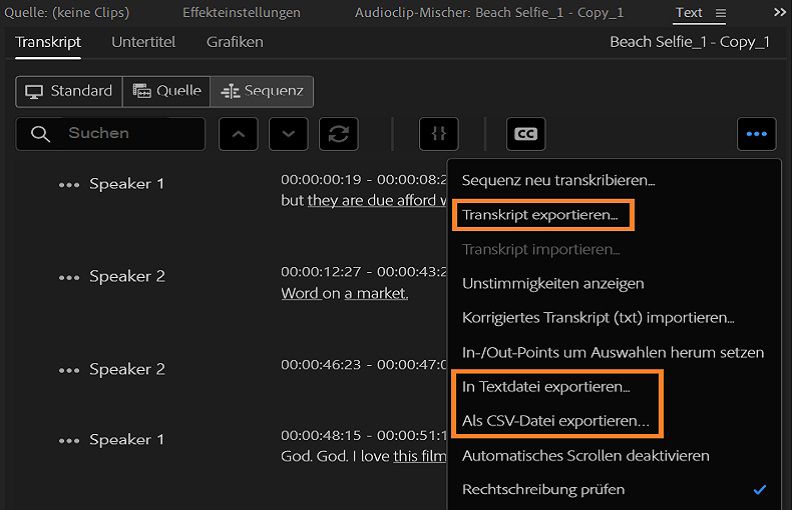Click Speaker 2 label at 00:00:46:23
792x510 pixels.
click(x=127, y=370)
